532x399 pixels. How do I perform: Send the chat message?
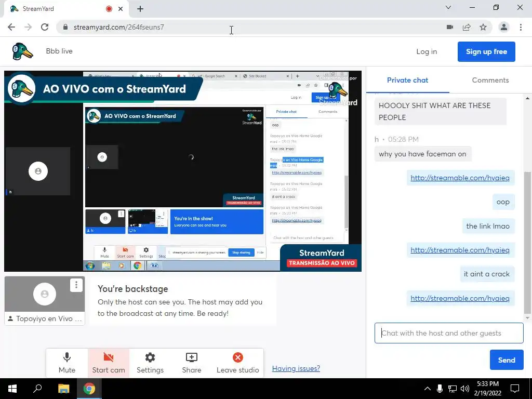[507, 360]
